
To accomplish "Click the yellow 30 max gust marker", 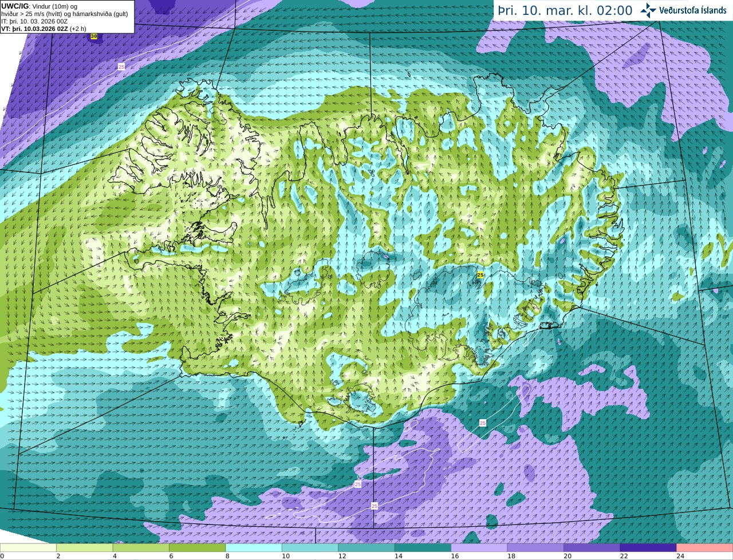I will [x=94, y=36].
